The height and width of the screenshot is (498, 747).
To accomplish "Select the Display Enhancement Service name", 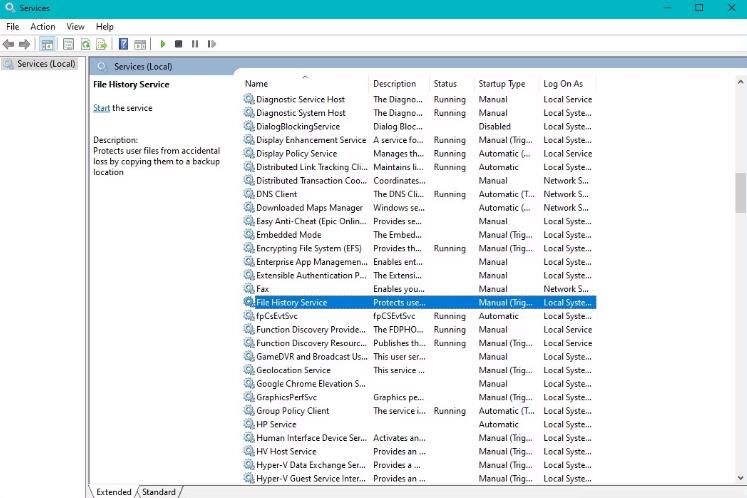I will pos(311,140).
